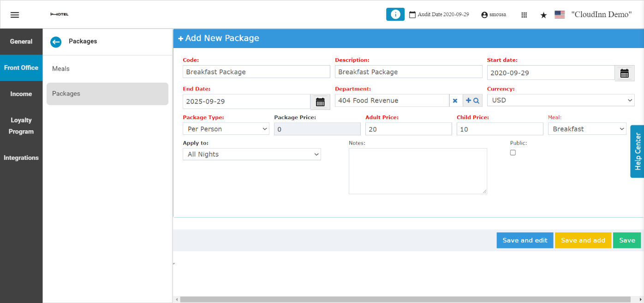Click the Package Price field
644x303 pixels.
[x=317, y=129]
